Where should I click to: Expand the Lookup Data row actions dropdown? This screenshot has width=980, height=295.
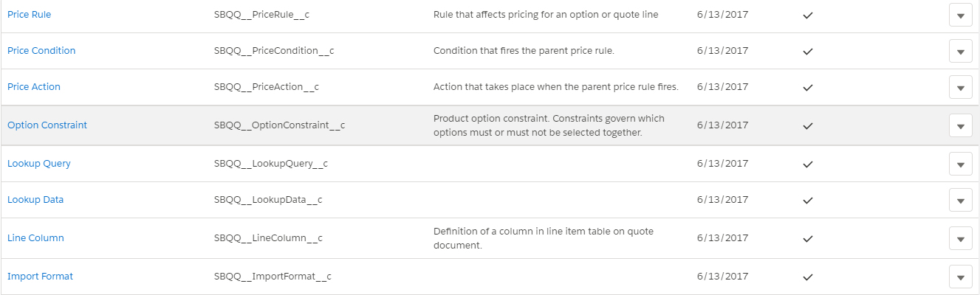(960, 200)
